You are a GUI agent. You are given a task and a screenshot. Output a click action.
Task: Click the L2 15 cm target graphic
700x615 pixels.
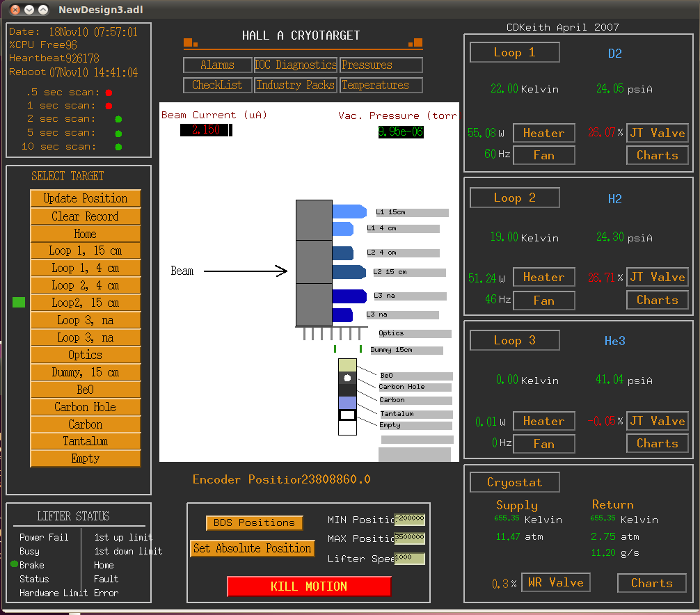349,272
